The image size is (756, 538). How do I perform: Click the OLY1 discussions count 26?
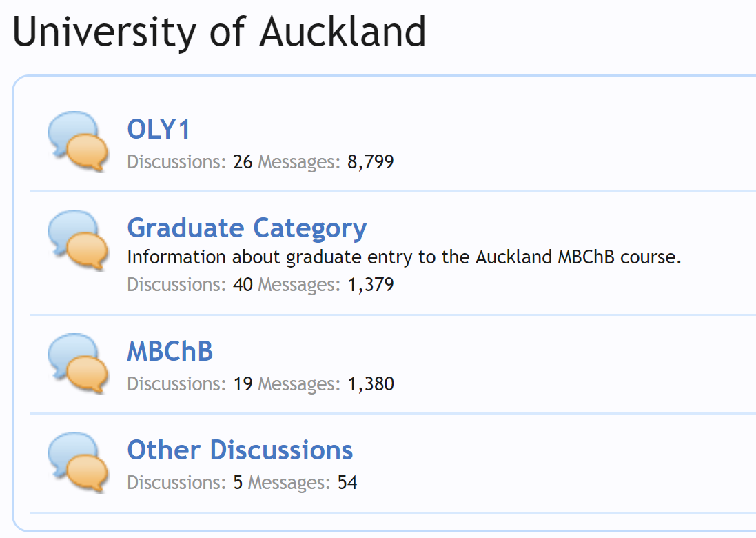(x=243, y=162)
